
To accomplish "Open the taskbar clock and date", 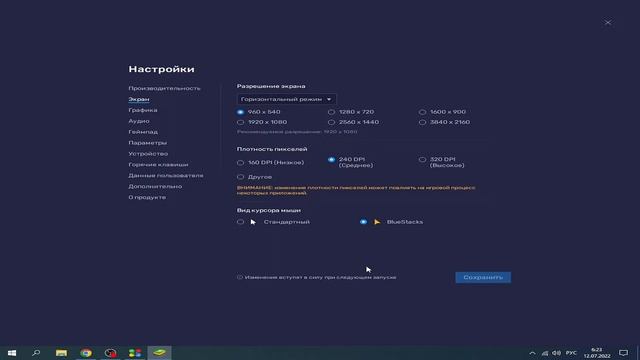I will 597,353.
